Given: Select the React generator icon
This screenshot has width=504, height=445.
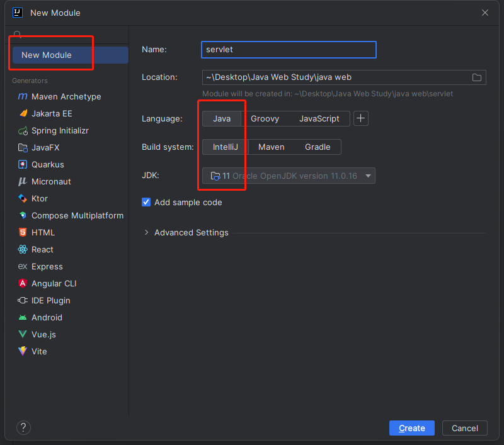Looking at the screenshot, I should [23, 250].
